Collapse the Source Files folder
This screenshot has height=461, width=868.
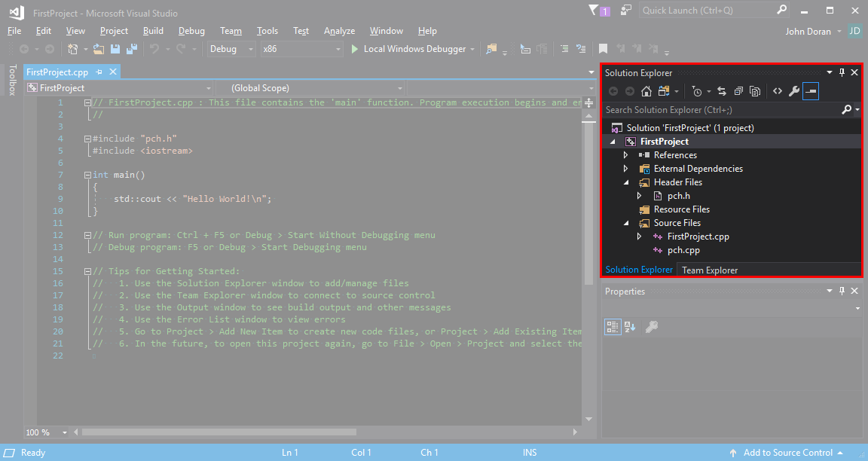pyautogui.click(x=626, y=223)
